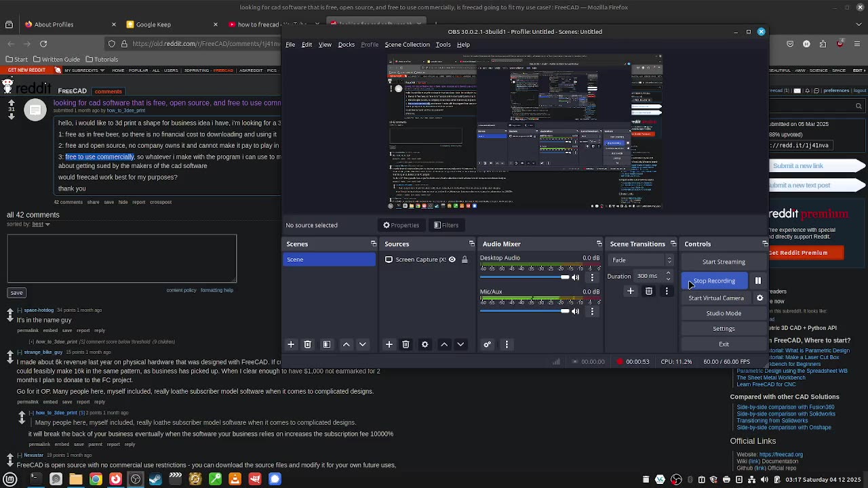
Task: Undock the Scenes panel
Action: coord(373,244)
